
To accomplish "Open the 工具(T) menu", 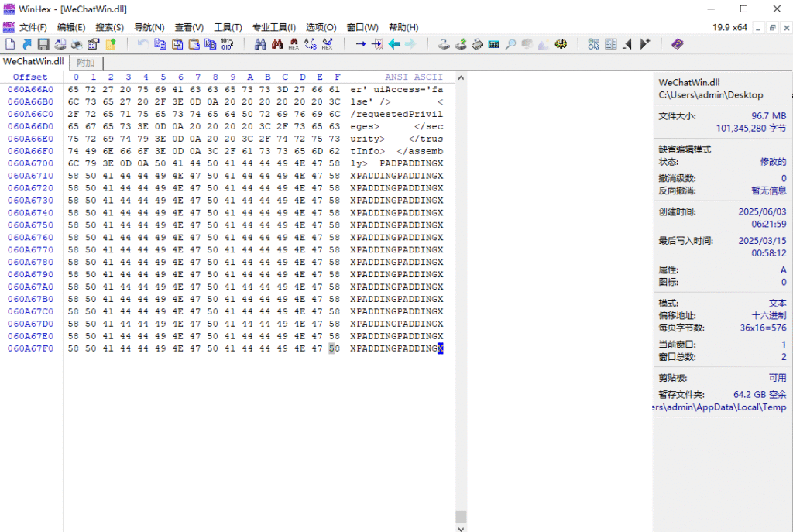I will (x=228, y=27).
